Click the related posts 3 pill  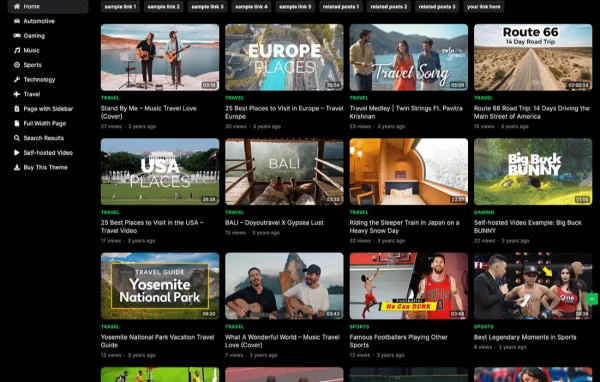tap(437, 7)
